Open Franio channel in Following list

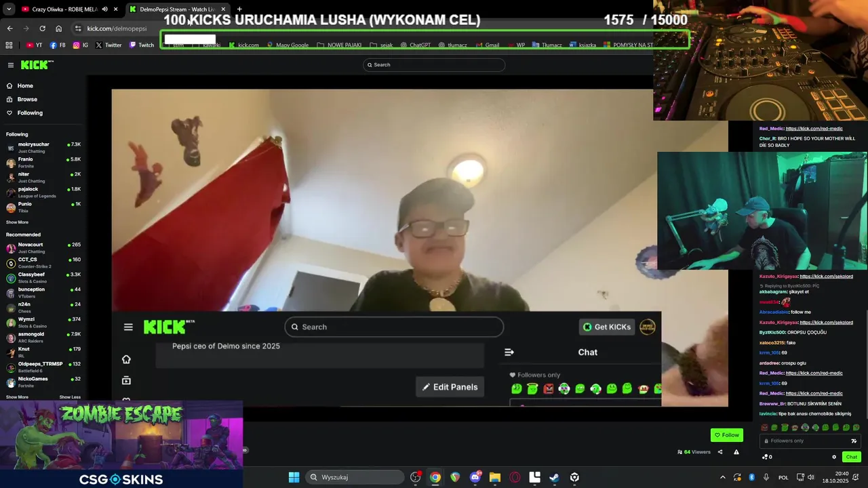click(x=43, y=162)
